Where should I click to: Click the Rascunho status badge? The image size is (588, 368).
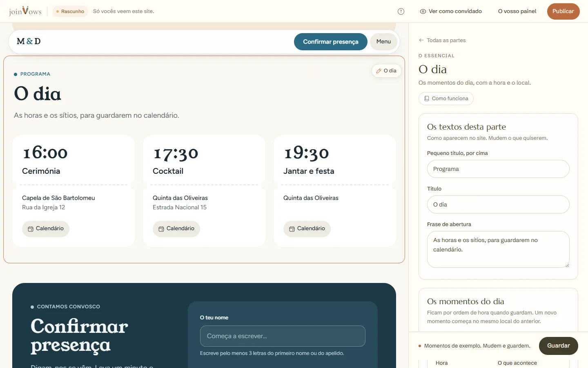tap(70, 11)
